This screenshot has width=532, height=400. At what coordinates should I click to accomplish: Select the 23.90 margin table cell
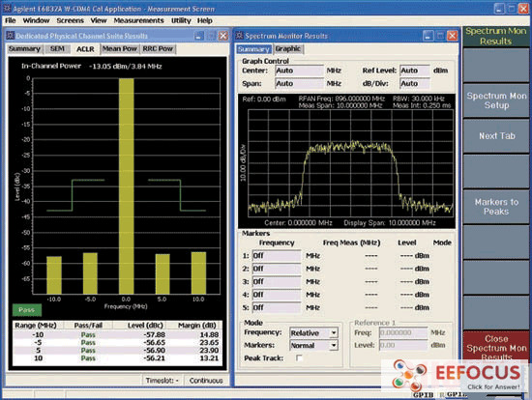click(x=209, y=351)
